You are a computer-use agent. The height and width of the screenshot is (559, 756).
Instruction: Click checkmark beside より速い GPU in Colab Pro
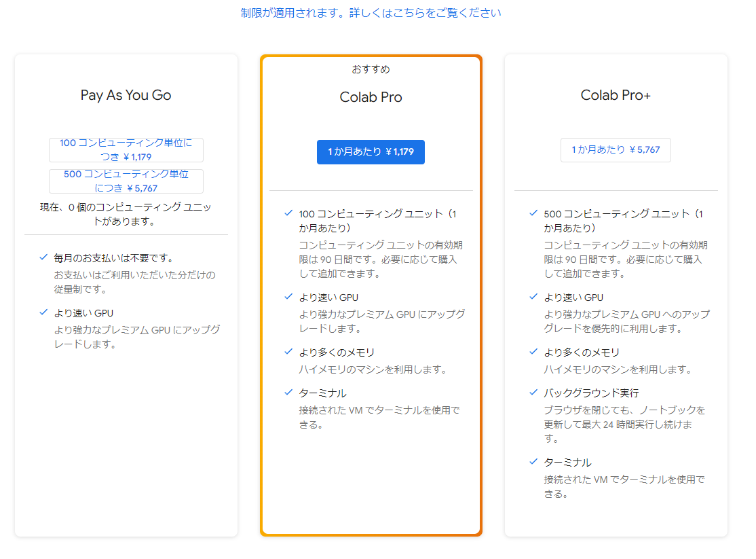click(288, 297)
